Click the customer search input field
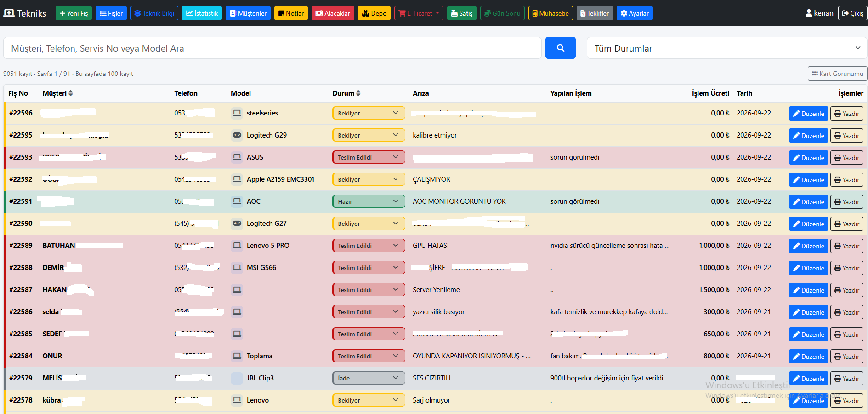 pyautogui.click(x=272, y=48)
